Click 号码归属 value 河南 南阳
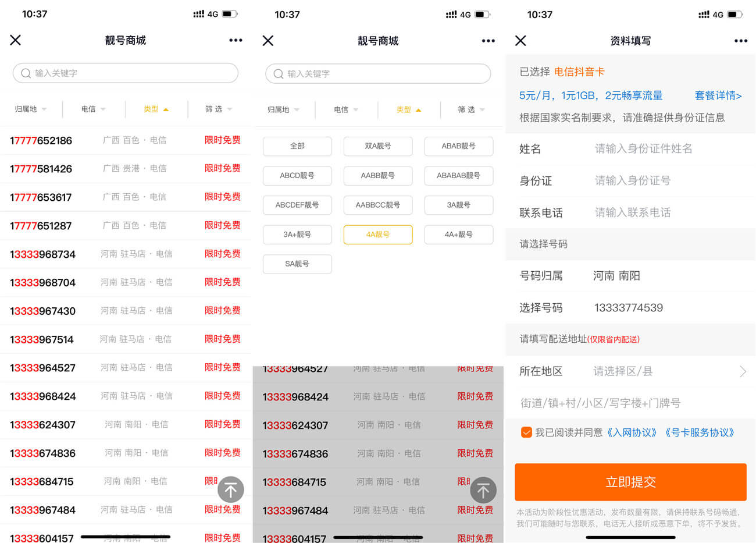This screenshot has width=756, height=543. (x=616, y=276)
